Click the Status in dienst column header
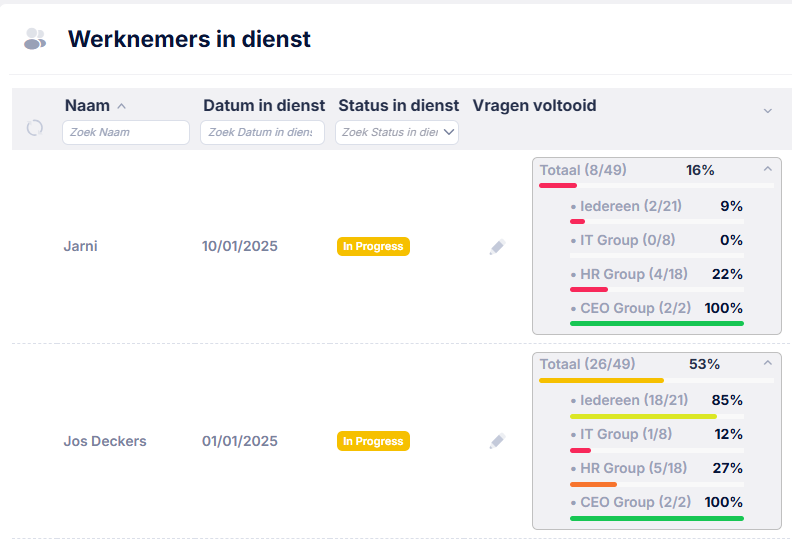 point(399,106)
